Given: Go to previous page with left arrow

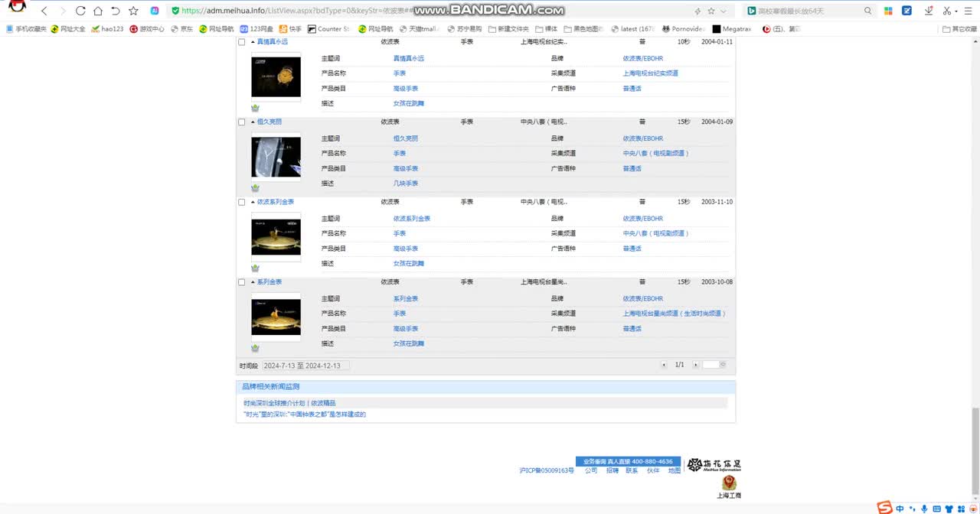Looking at the screenshot, I should click(x=664, y=365).
